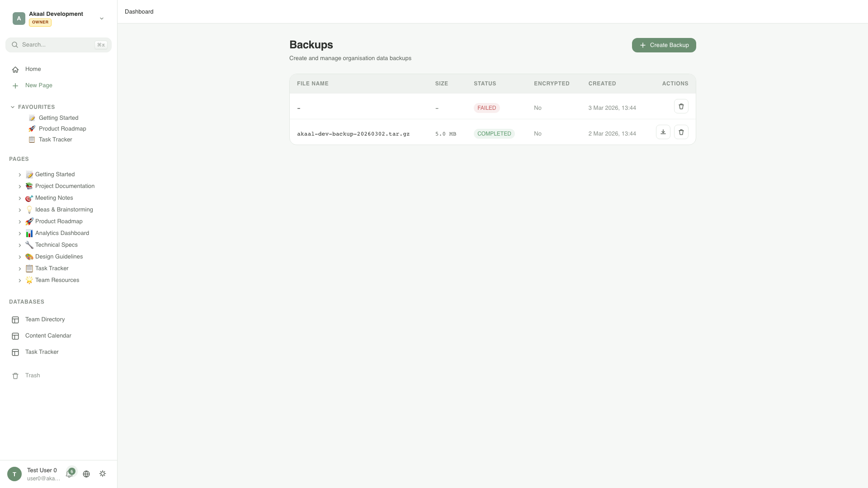Open the Akaal Development workspace switcher
This screenshot has width=868, height=488.
click(x=58, y=18)
